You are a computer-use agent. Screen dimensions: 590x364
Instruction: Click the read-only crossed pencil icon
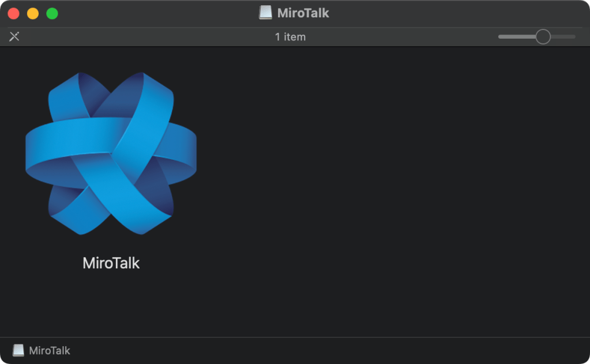pyautogui.click(x=14, y=37)
